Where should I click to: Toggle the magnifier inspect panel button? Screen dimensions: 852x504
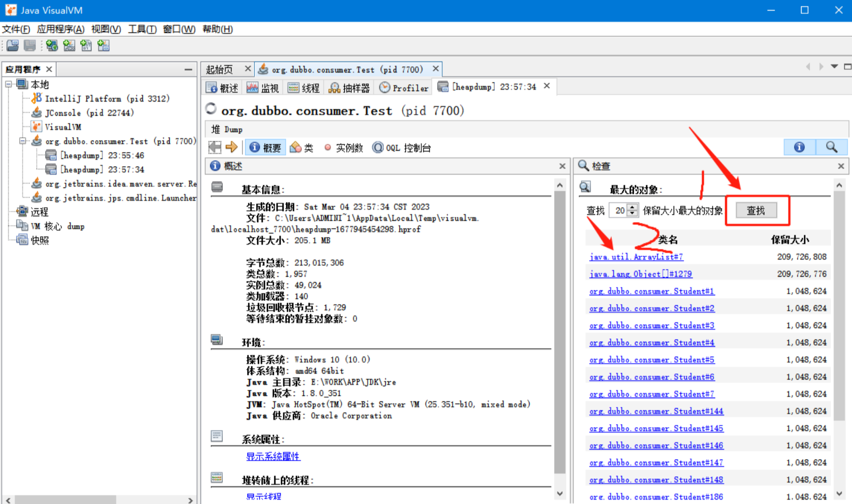click(x=832, y=147)
